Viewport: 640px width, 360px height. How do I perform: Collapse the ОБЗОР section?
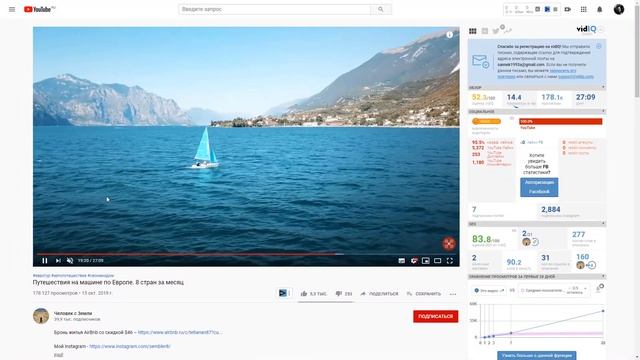pyautogui.click(x=603, y=87)
